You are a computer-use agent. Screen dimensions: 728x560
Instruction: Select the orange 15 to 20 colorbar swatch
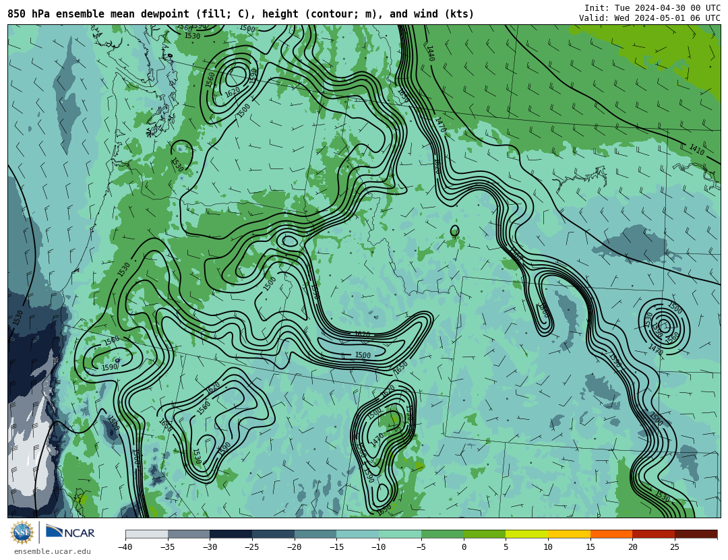pyautogui.click(x=611, y=534)
